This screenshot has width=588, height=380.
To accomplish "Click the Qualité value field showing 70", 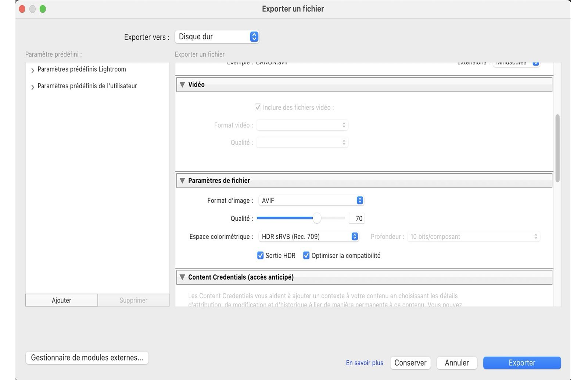I will coord(356,219).
